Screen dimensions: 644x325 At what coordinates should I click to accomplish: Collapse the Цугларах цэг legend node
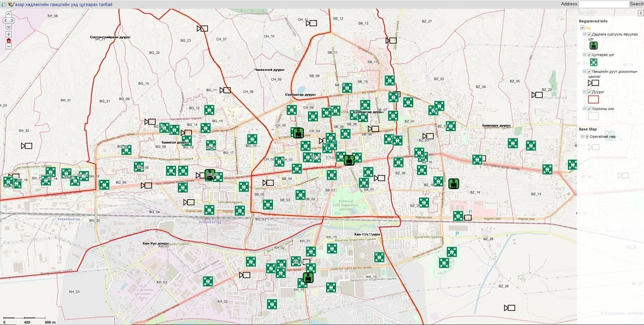pos(584,54)
